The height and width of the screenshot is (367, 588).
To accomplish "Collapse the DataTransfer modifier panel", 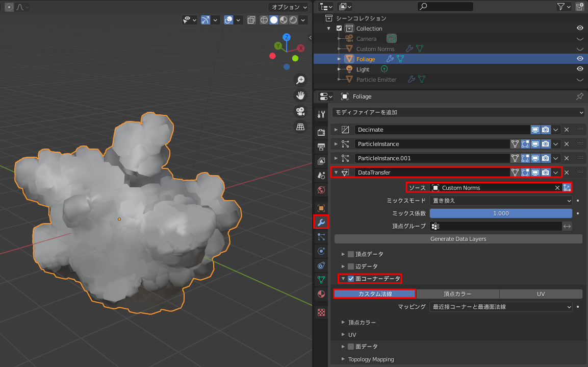I will [x=336, y=173].
